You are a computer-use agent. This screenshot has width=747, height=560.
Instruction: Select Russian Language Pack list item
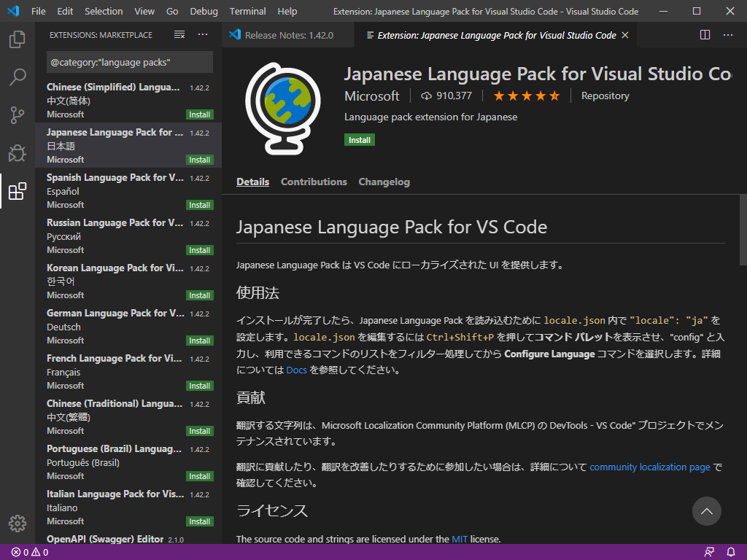pyautogui.click(x=128, y=236)
